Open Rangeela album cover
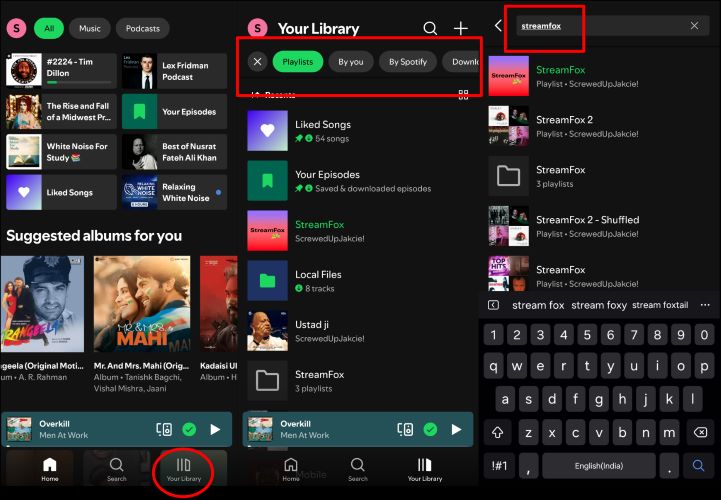The height and width of the screenshot is (500, 721). point(42,304)
